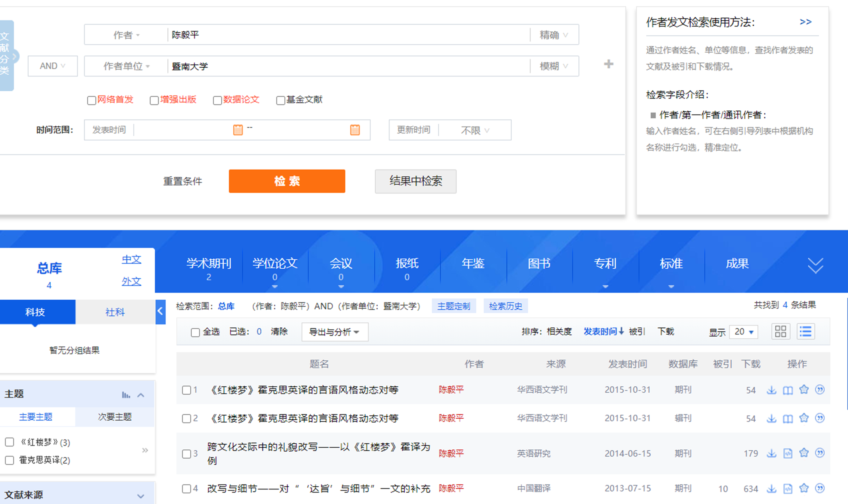The width and height of the screenshot is (848, 504).
Task: Enable 网络首发 checkbox
Action: tap(91, 100)
